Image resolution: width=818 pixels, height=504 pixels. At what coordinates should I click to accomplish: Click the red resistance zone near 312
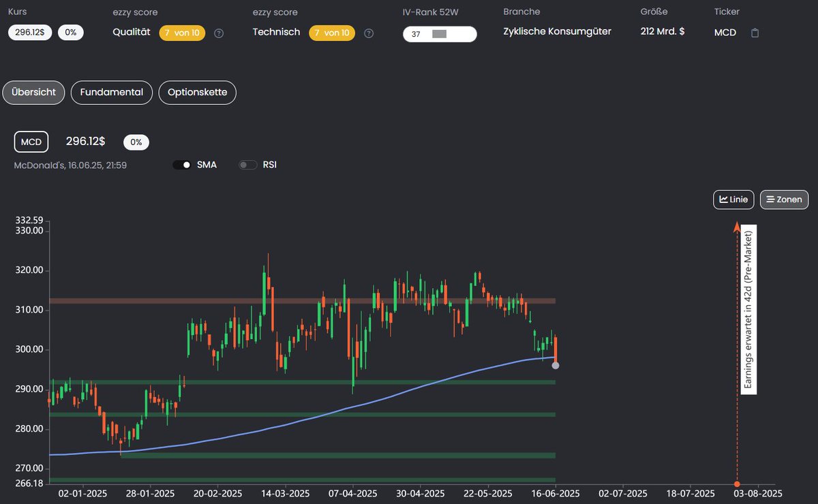pos(302,301)
